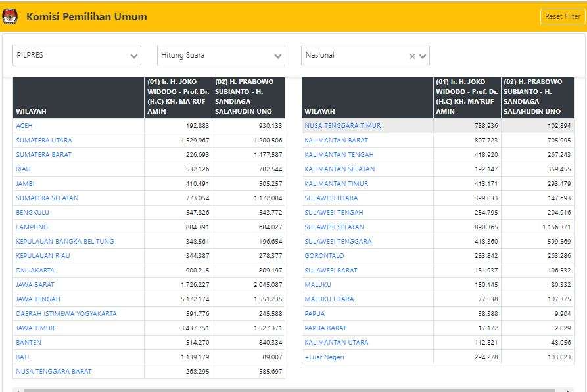Select the value 900.215 for DKI Jakarta
This screenshot has width=587, height=392.
click(x=198, y=270)
